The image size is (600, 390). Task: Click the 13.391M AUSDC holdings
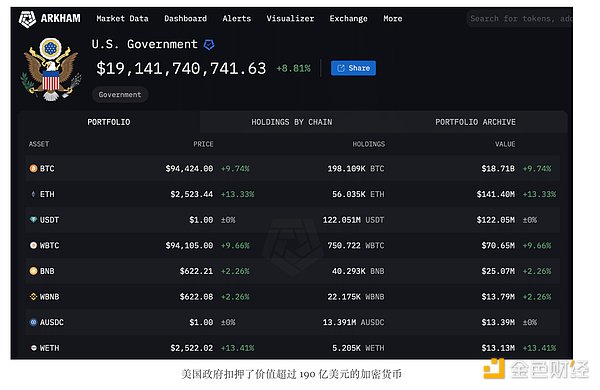pos(353,322)
